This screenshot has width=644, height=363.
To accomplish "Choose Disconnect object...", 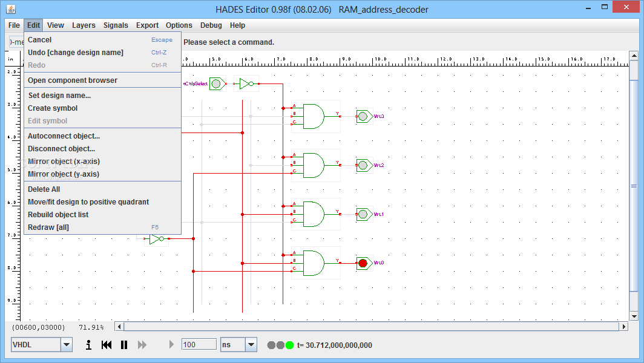I will [x=103, y=149].
